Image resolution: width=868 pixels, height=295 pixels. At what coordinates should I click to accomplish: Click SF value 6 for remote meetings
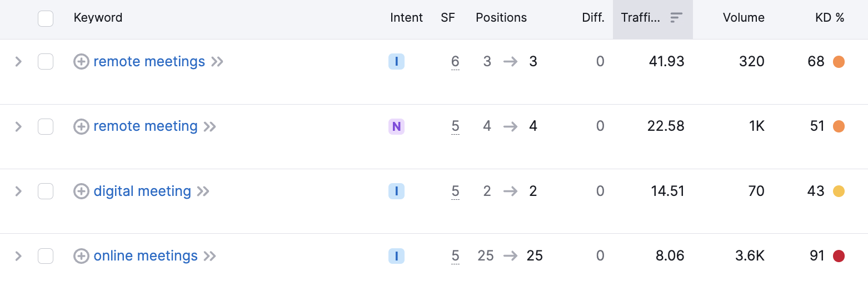456,62
